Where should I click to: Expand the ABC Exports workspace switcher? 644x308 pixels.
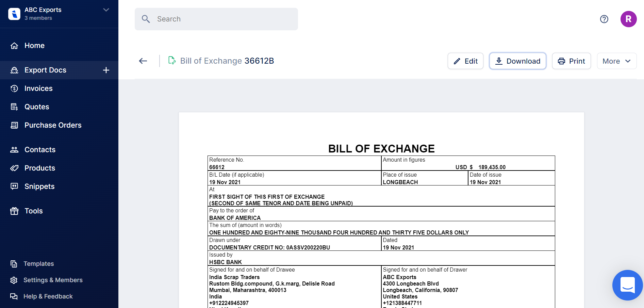105,10
